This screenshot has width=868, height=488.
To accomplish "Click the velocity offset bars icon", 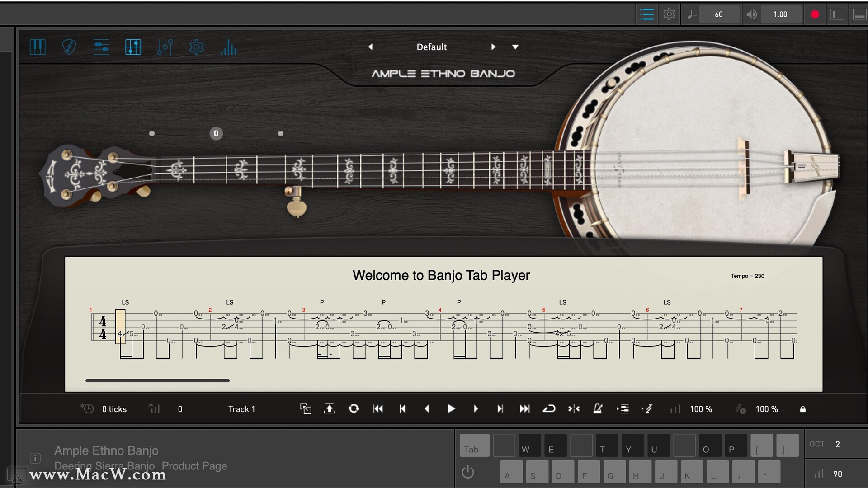I will (x=154, y=408).
